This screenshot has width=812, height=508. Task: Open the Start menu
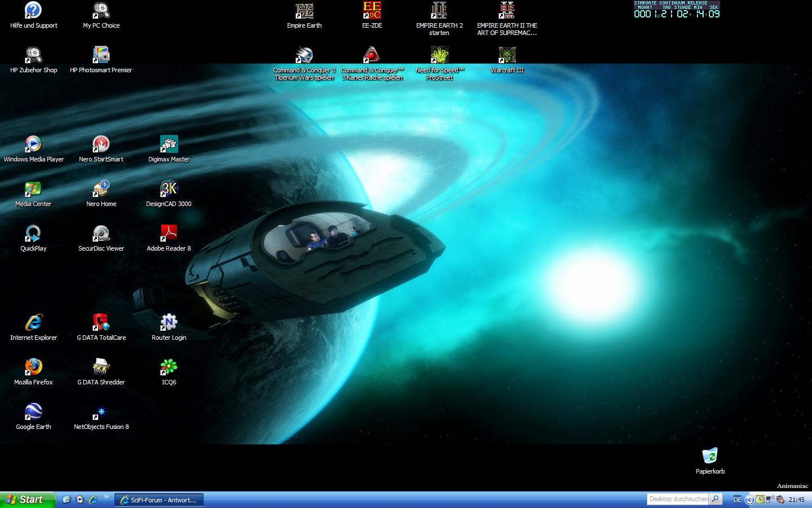(28, 500)
